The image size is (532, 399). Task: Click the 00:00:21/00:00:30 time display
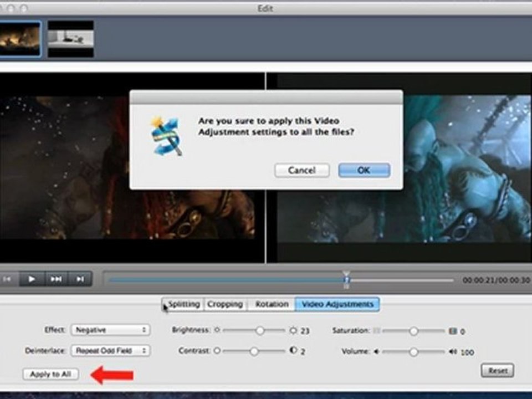pyautogui.click(x=496, y=280)
